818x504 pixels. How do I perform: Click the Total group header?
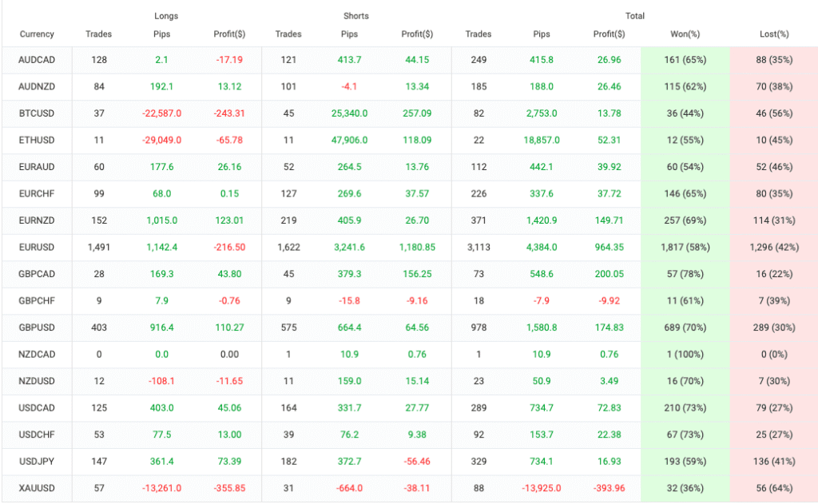point(635,16)
